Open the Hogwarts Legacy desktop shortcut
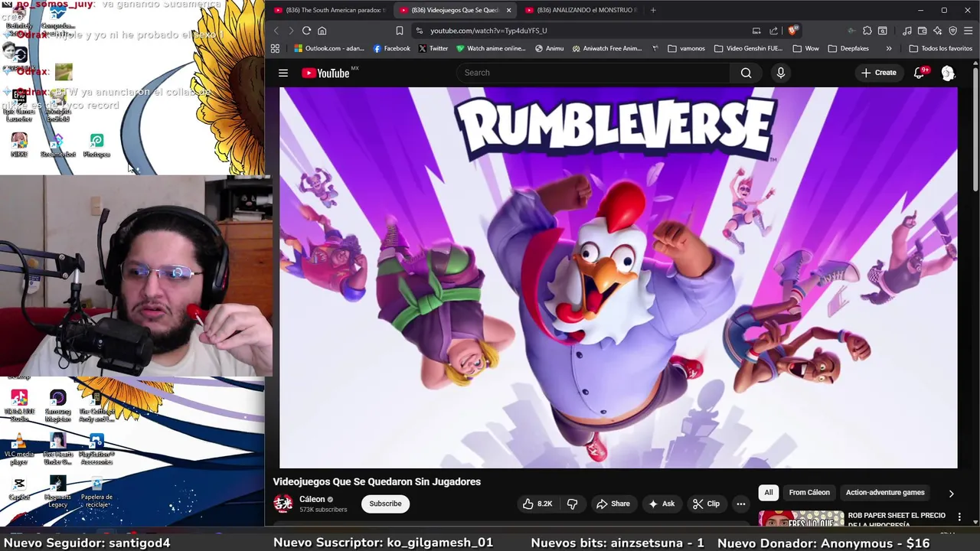 (x=58, y=492)
